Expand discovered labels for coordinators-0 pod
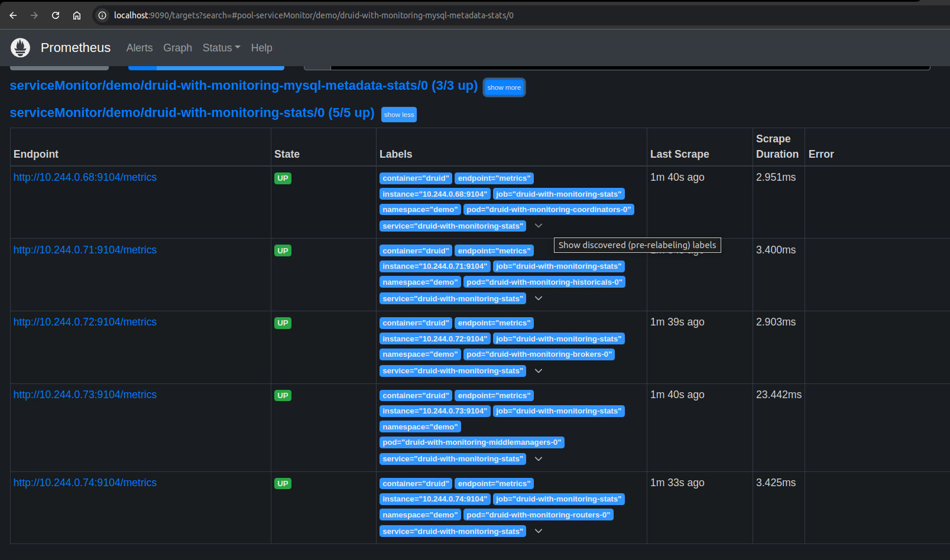The height and width of the screenshot is (560, 950). (x=539, y=226)
